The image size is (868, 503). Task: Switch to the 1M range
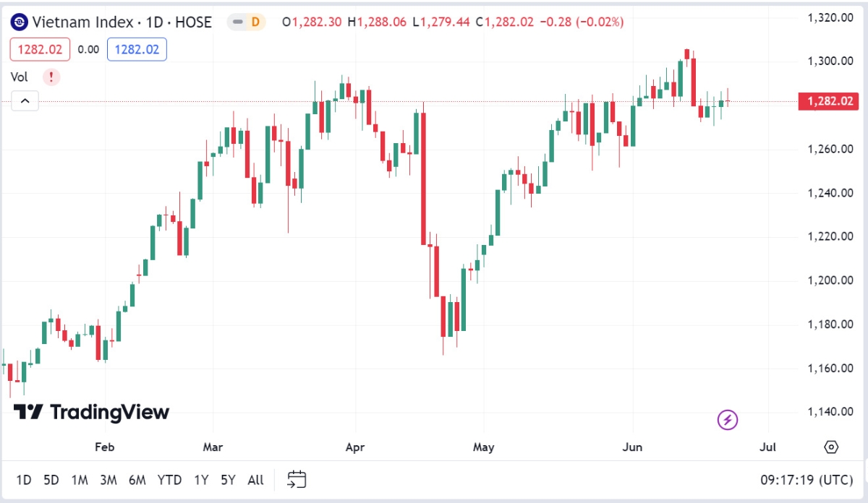pos(80,480)
